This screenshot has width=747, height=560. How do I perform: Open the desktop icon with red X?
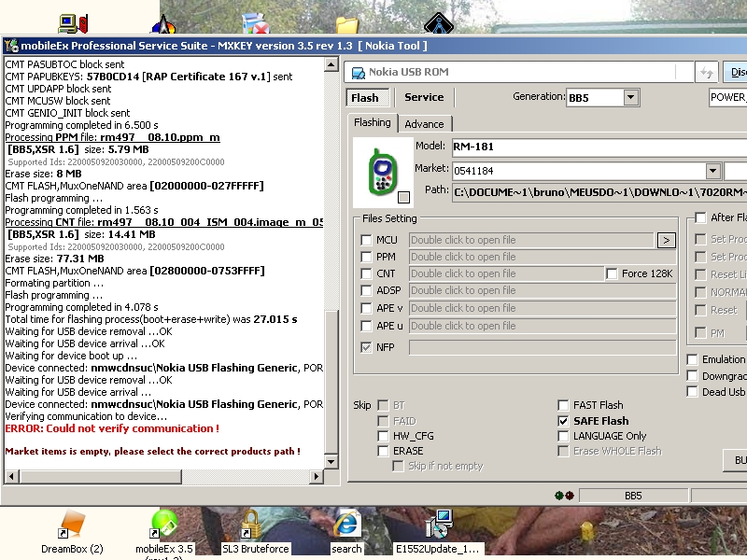255,22
